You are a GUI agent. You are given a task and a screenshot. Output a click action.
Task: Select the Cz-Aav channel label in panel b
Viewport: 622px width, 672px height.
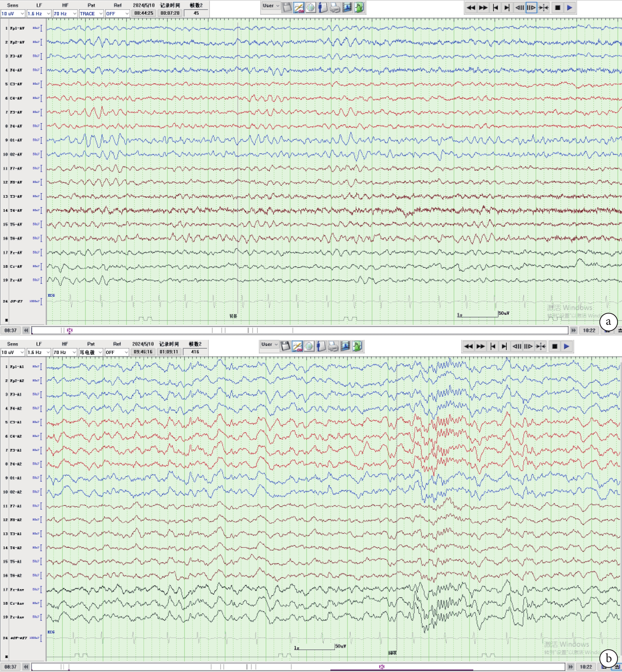coord(17,603)
